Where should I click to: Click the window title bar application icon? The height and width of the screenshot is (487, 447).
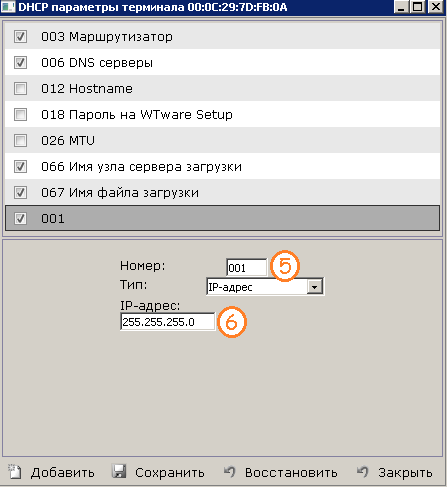(8, 7)
